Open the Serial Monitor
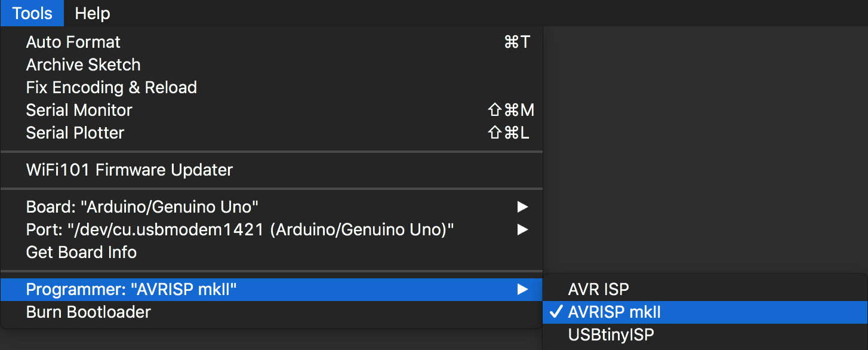Screen dimensions: 868x350 (78, 110)
